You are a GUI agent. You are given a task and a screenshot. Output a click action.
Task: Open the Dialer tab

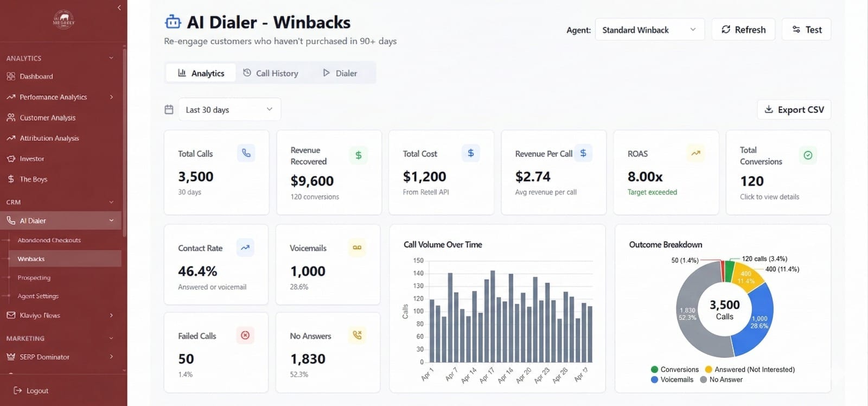pyautogui.click(x=340, y=73)
